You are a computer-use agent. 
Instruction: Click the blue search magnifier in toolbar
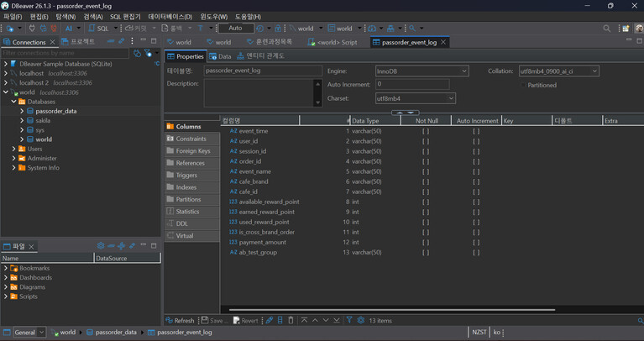tap(412, 29)
